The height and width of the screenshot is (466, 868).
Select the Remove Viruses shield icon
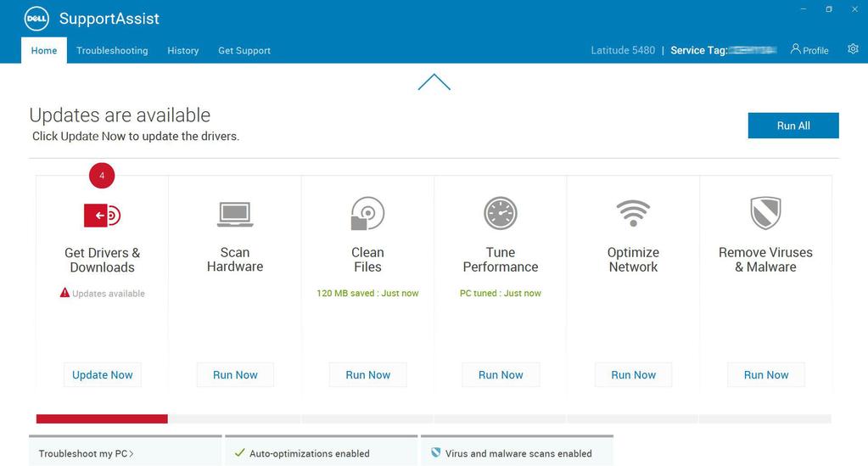[x=765, y=213]
